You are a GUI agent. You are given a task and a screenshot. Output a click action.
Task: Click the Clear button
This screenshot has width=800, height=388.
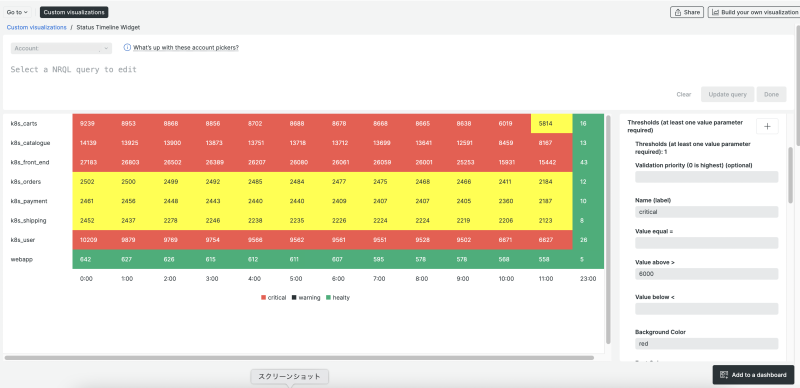684,94
